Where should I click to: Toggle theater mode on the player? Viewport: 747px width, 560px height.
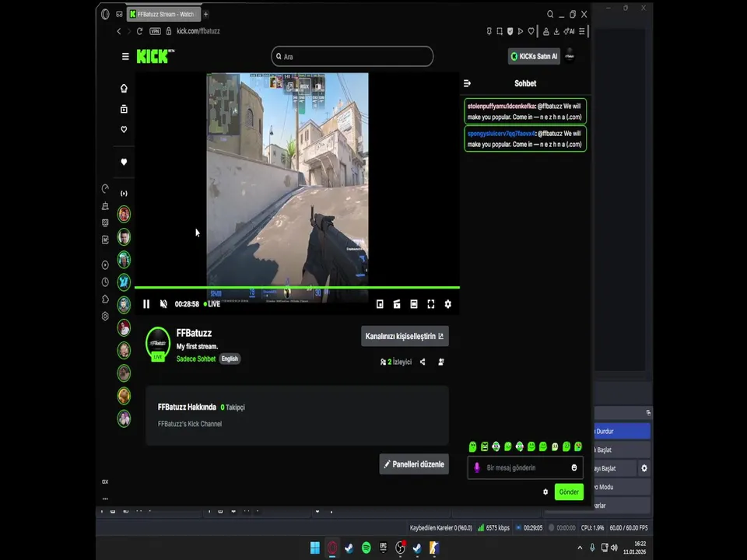(413, 304)
